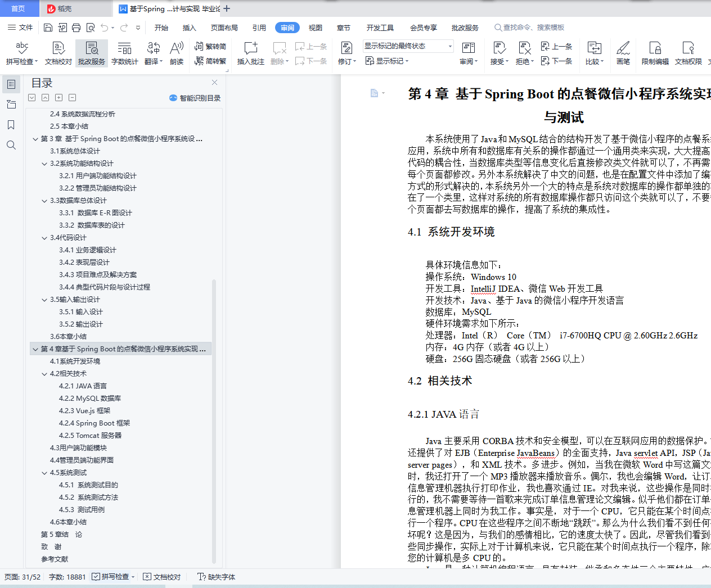Click the move-up arrow icon in 目录 pane
This screenshot has width=711, height=588.
click(x=45, y=98)
